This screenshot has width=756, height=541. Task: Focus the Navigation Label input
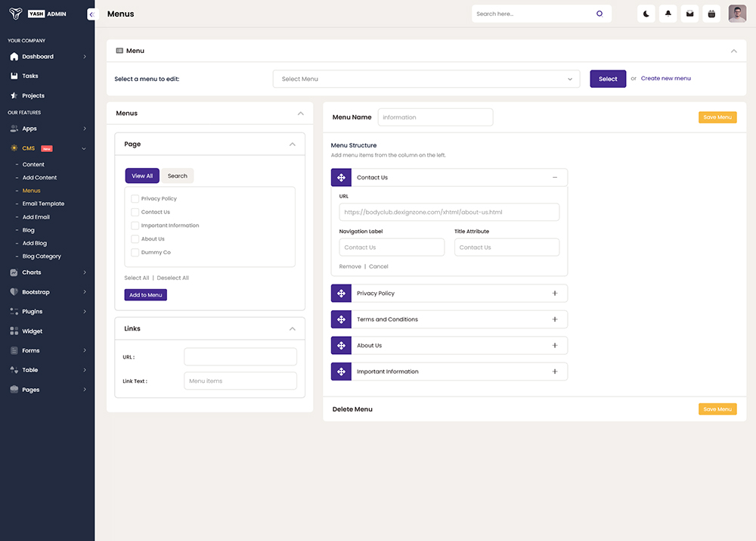pyautogui.click(x=392, y=247)
